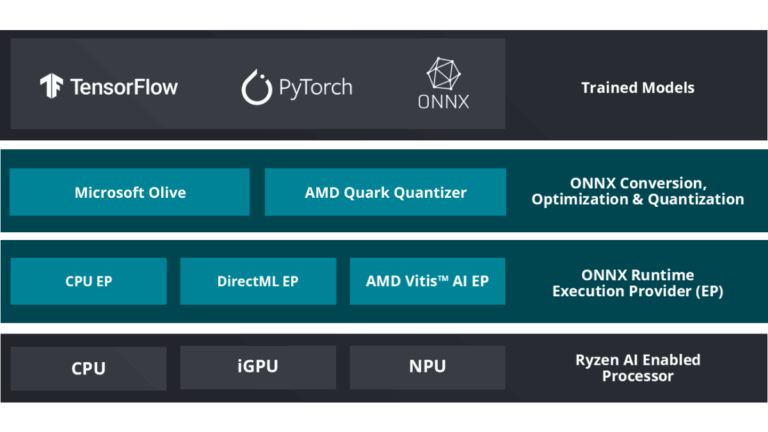Image resolution: width=768 pixels, height=432 pixels.
Task: Select the iGPU hardware box
Action: 258,367
